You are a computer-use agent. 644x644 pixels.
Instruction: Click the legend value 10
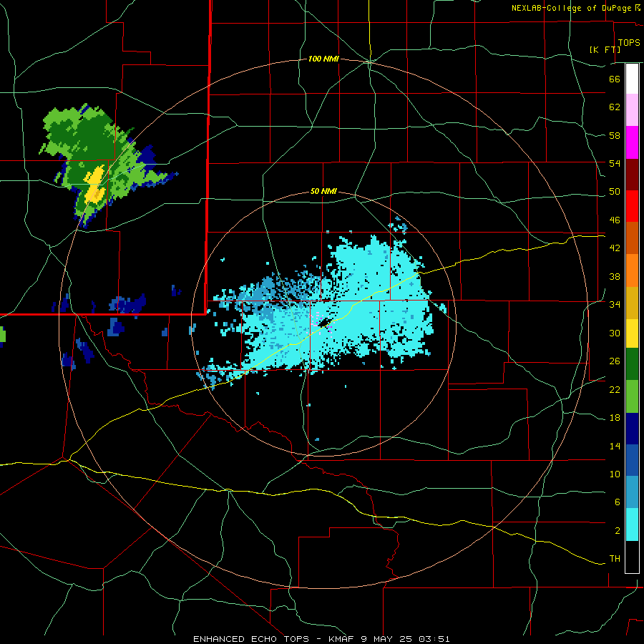[615, 474]
